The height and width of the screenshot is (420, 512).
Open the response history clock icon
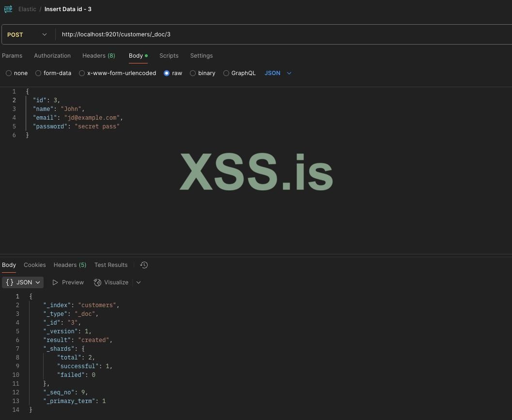click(144, 265)
